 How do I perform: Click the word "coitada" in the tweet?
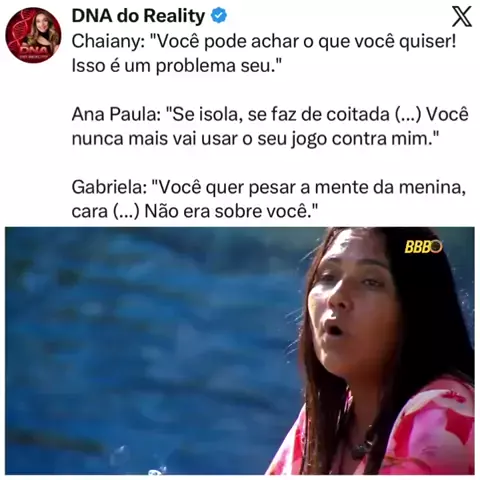pos(358,114)
